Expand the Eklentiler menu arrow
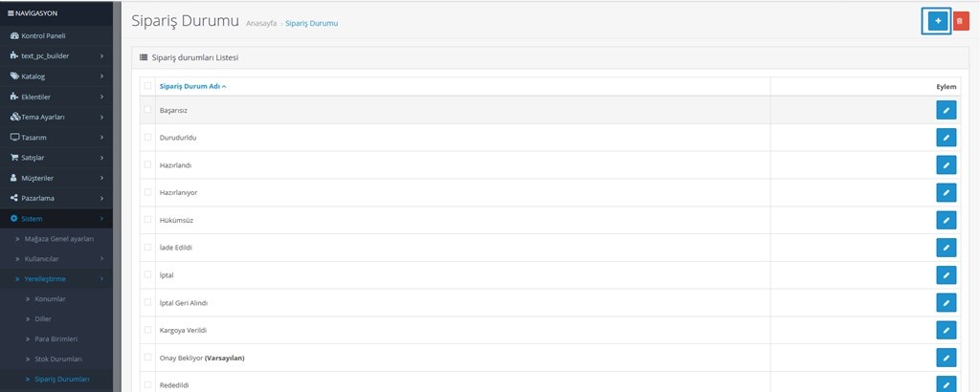This screenshot has width=980, height=392. pyautogui.click(x=101, y=97)
